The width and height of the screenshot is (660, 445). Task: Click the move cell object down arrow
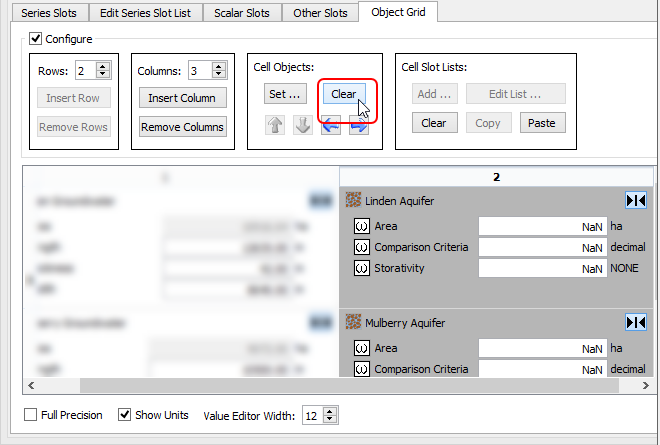click(x=304, y=126)
